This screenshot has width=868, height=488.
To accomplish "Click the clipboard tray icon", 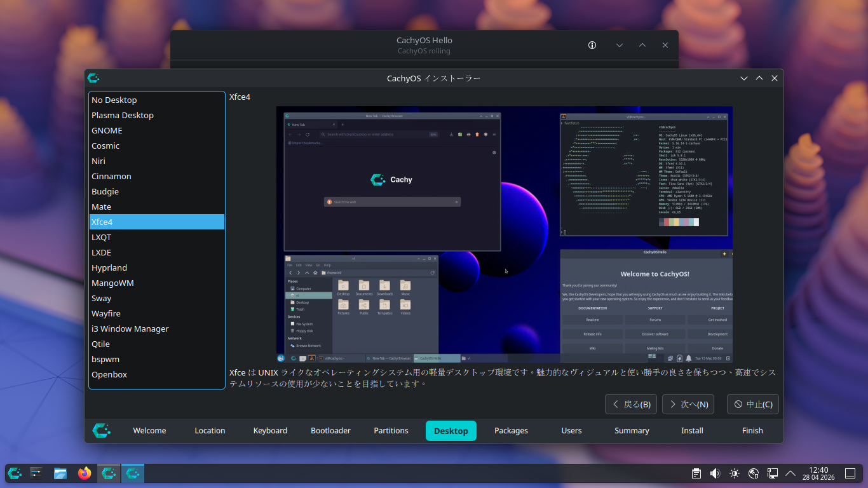I will [x=696, y=473].
